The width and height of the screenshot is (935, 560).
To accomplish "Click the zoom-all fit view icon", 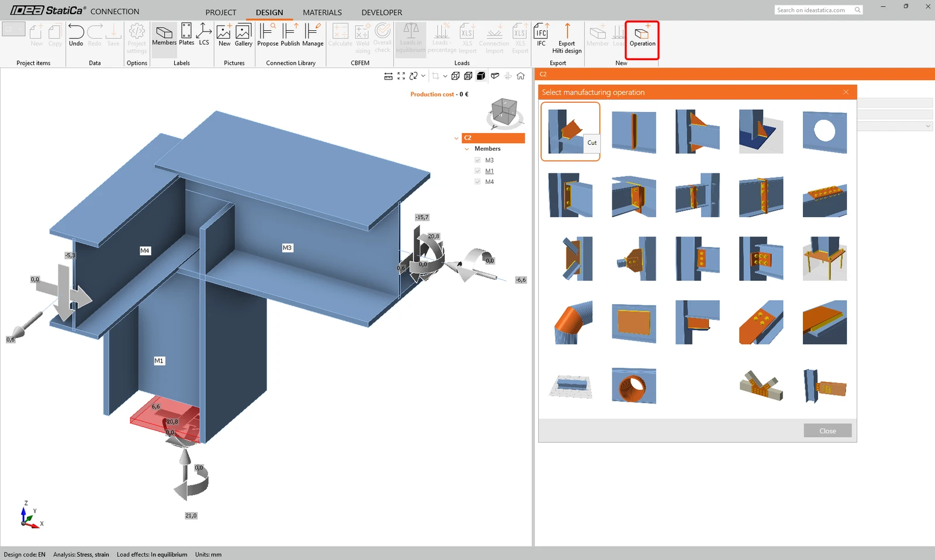I will coord(401,76).
